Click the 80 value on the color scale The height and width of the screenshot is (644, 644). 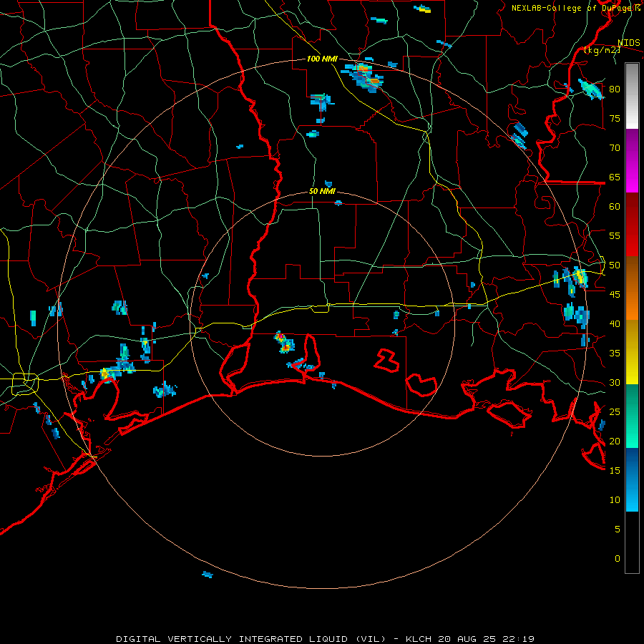coord(615,89)
